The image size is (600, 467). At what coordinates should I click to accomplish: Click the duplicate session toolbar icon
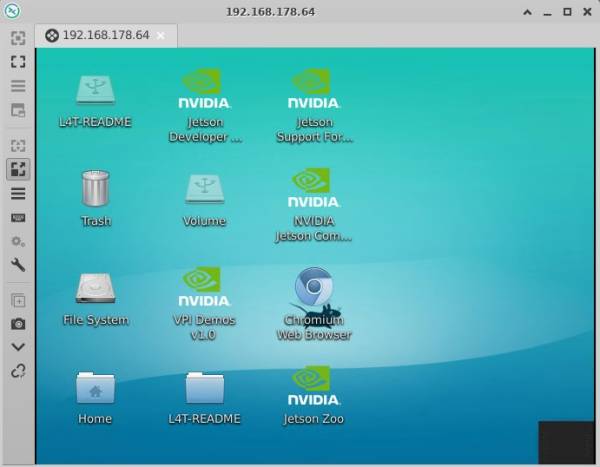tap(18, 300)
